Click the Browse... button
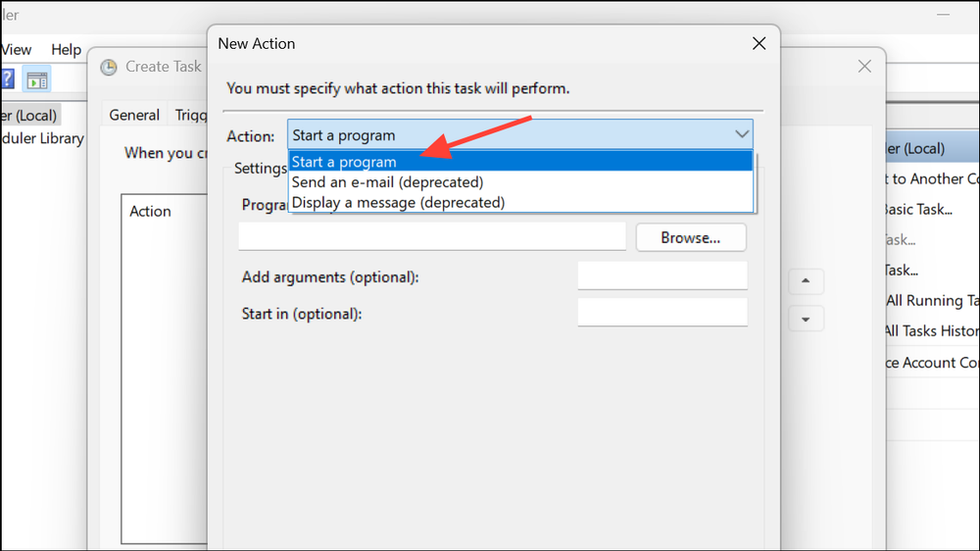The width and height of the screenshot is (980, 551). pyautogui.click(x=690, y=237)
